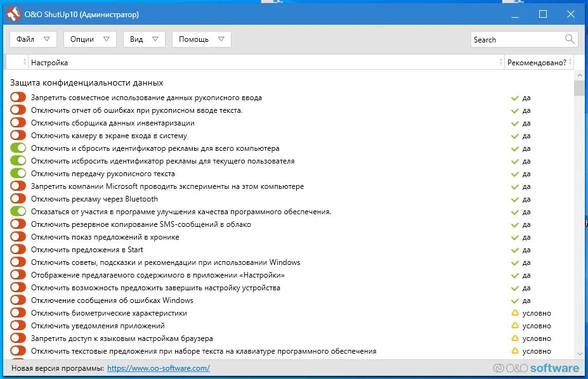Turn off программе улучшения качества switch
This screenshot has width=588, height=379.
(x=18, y=211)
